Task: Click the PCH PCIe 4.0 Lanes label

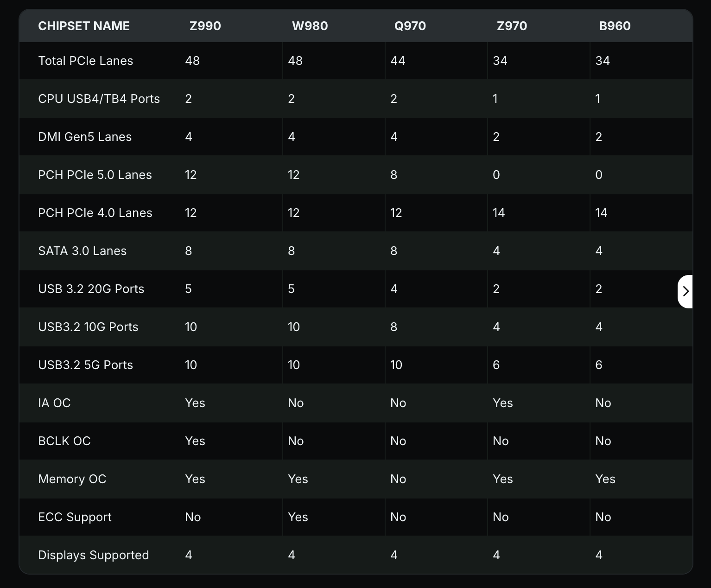Action: pos(95,213)
